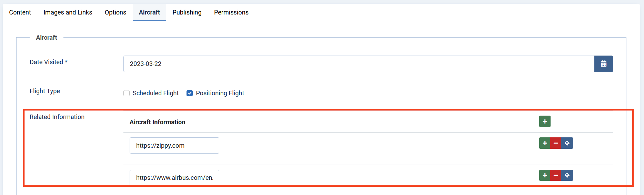This screenshot has height=195, width=644.
Task: Add a row after the zippy.com entry
Action: click(x=545, y=143)
